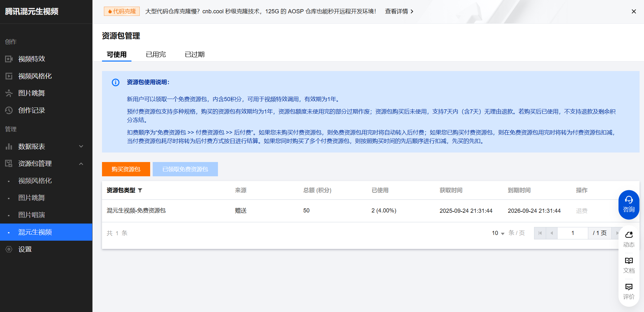Click the 腾讯混元生视频 logo title
Screen dimensions: 644x312
(32, 11)
